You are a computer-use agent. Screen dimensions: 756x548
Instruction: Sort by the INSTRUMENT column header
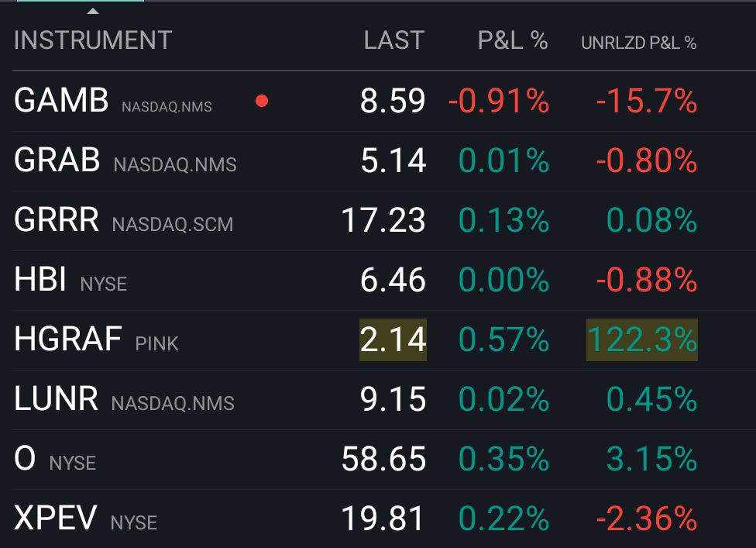click(93, 40)
